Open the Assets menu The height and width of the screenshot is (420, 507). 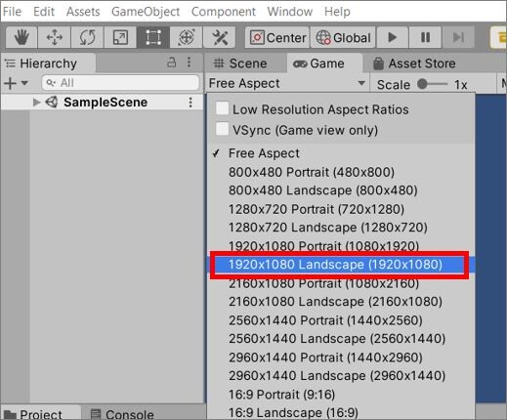[x=83, y=12]
